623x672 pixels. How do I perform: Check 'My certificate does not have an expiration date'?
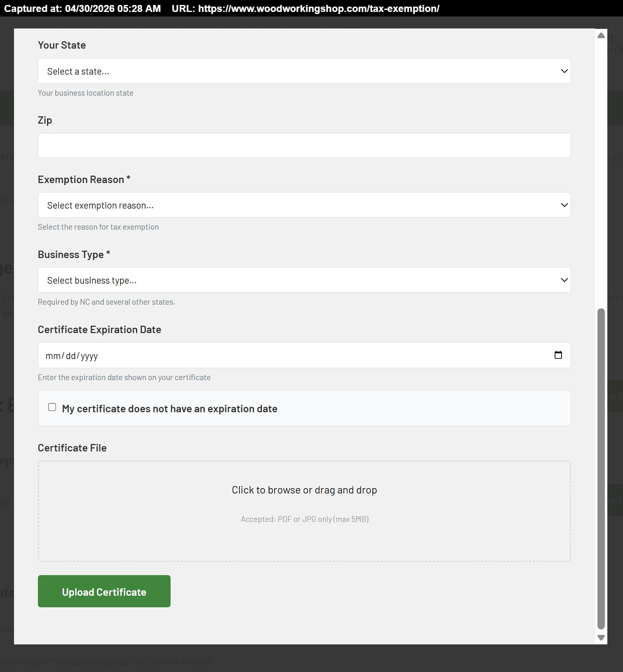(x=52, y=407)
